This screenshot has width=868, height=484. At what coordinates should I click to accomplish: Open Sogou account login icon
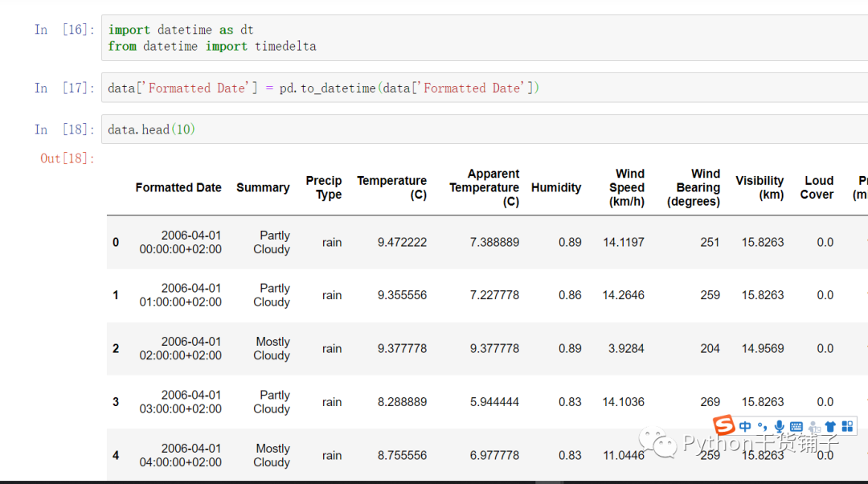pyautogui.click(x=813, y=426)
